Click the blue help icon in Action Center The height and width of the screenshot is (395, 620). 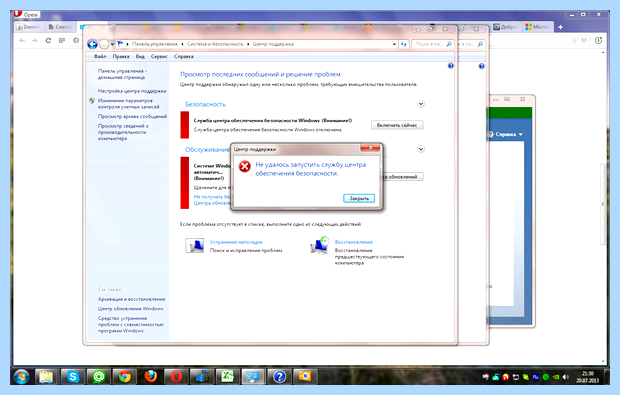pos(450,66)
